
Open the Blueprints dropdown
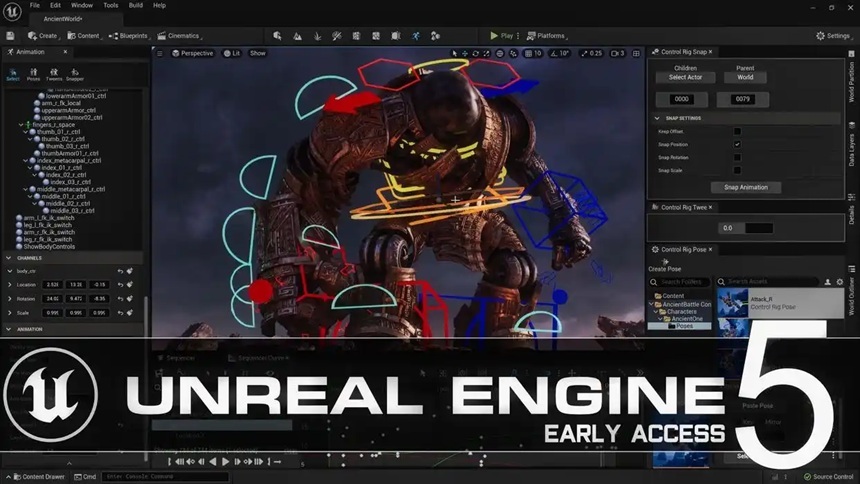[x=129, y=36]
